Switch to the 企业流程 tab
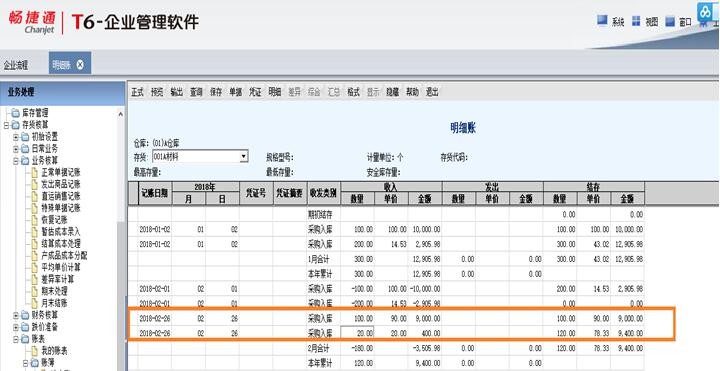This screenshot has height=371, width=720. (16, 65)
